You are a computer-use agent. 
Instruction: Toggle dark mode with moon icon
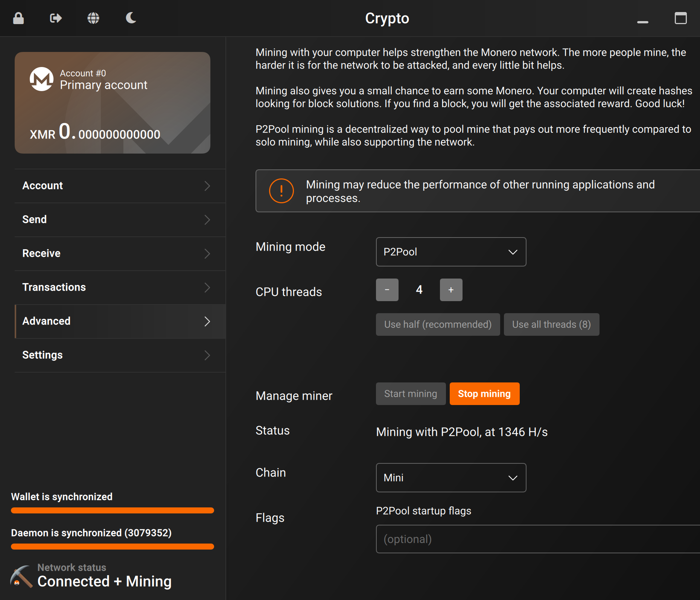click(x=131, y=18)
